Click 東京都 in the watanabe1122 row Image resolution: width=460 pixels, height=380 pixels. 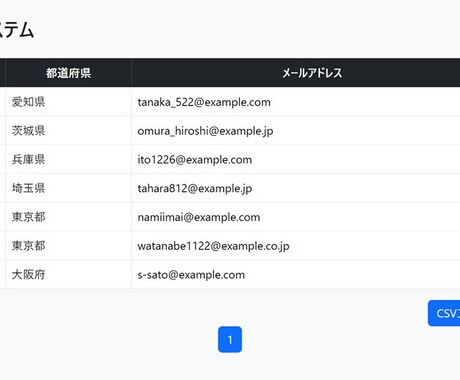click(68, 246)
